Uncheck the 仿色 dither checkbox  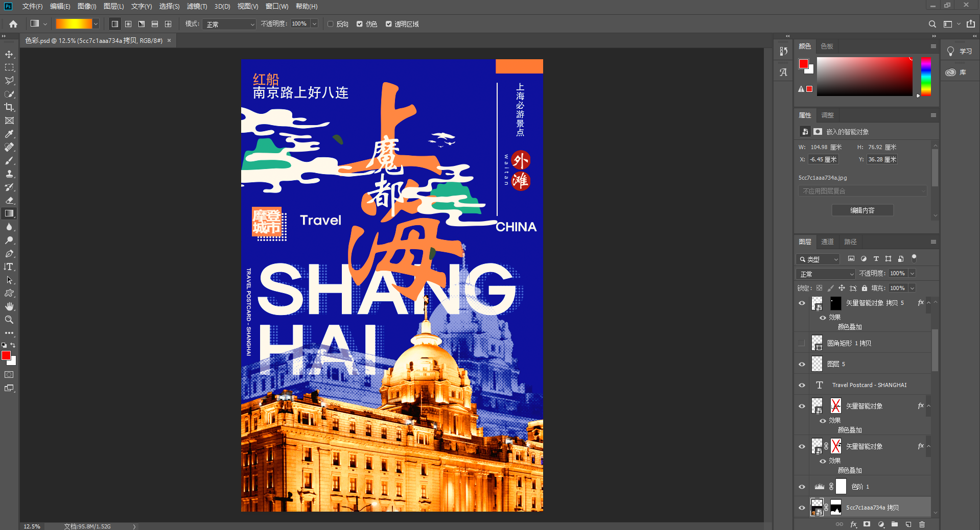click(x=360, y=24)
